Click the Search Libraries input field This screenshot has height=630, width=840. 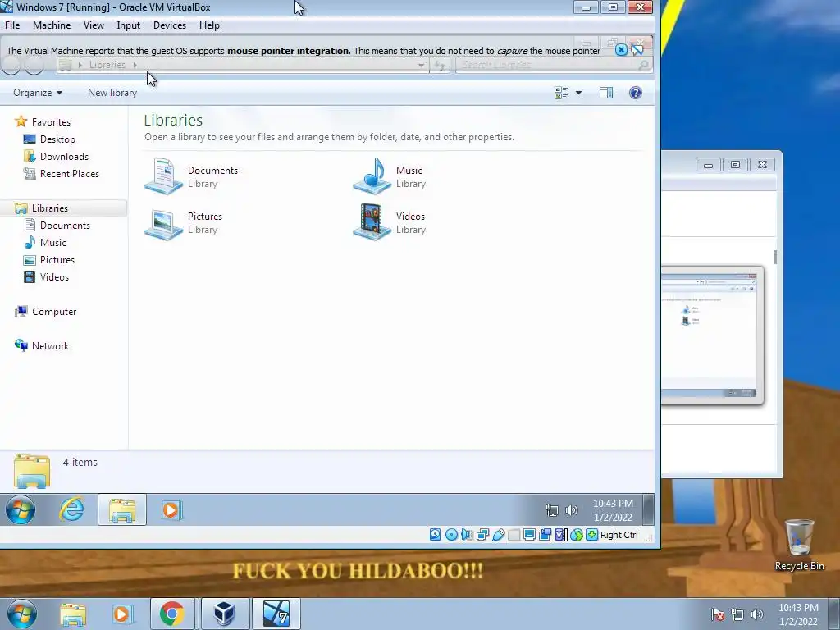(554, 65)
